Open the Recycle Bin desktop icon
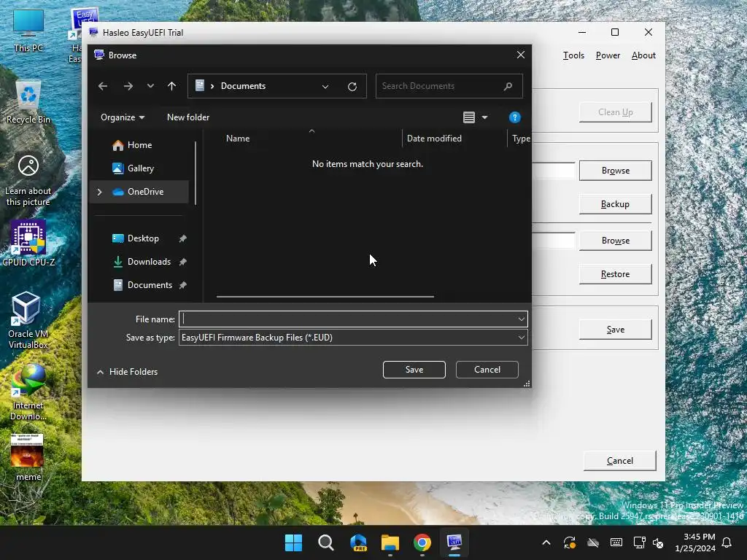The width and height of the screenshot is (747, 560). tap(28, 102)
